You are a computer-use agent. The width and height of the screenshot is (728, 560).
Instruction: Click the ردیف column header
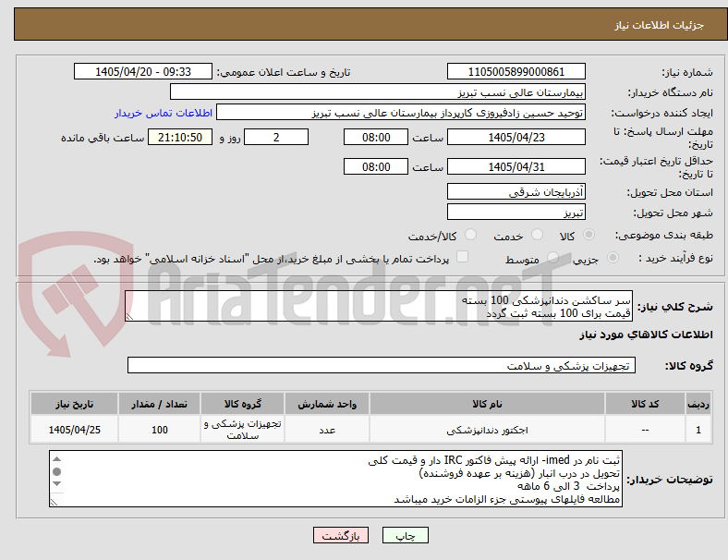[x=698, y=404]
